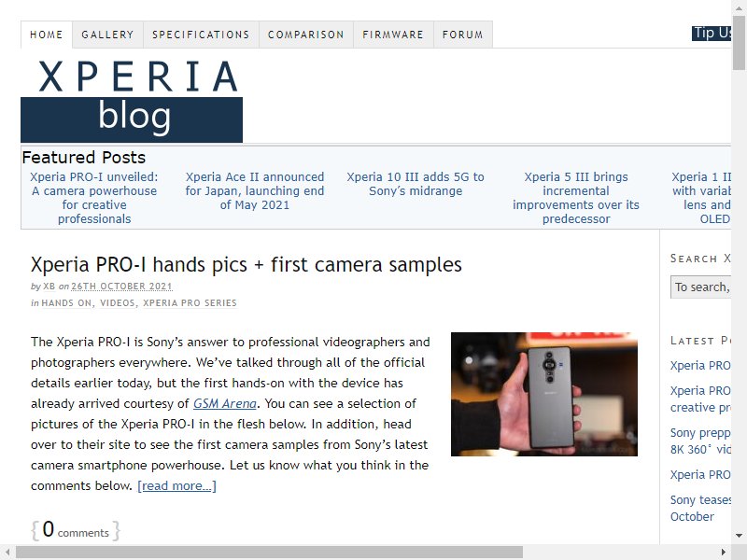Open the Forum tab

click(462, 35)
